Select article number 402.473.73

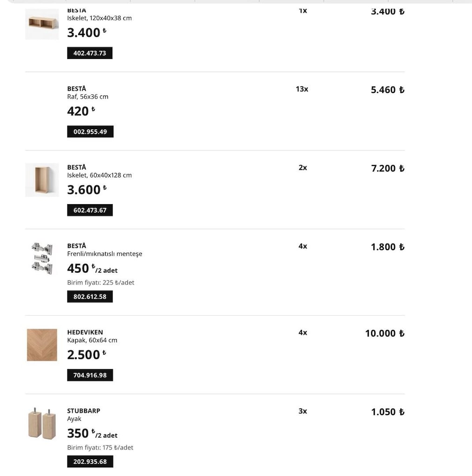(x=90, y=53)
